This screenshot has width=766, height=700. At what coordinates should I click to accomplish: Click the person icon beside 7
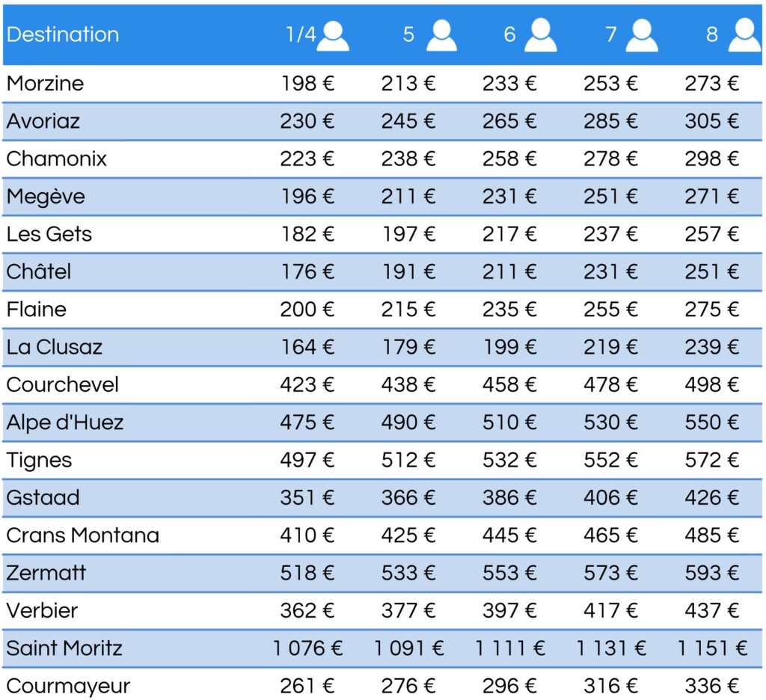642,36
